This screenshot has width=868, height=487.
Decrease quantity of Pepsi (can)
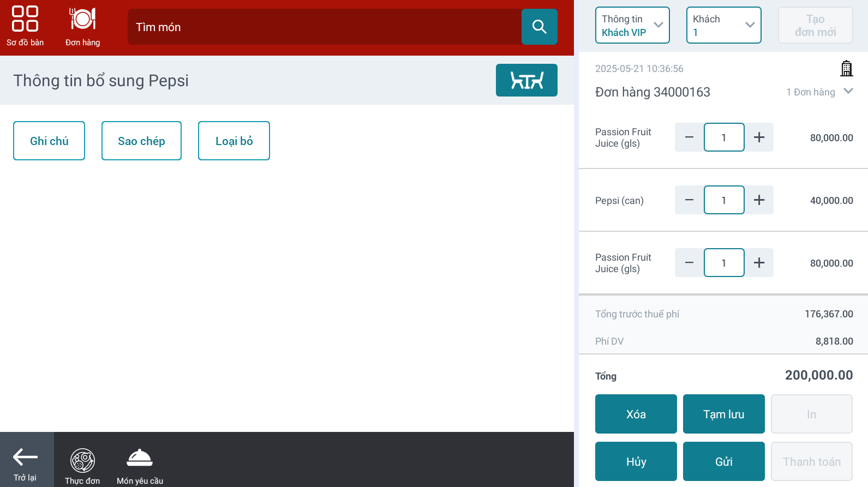[x=689, y=200]
